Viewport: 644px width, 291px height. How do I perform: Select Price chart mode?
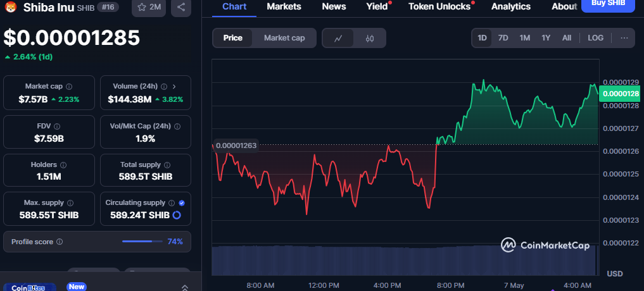[x=232, y=38]
